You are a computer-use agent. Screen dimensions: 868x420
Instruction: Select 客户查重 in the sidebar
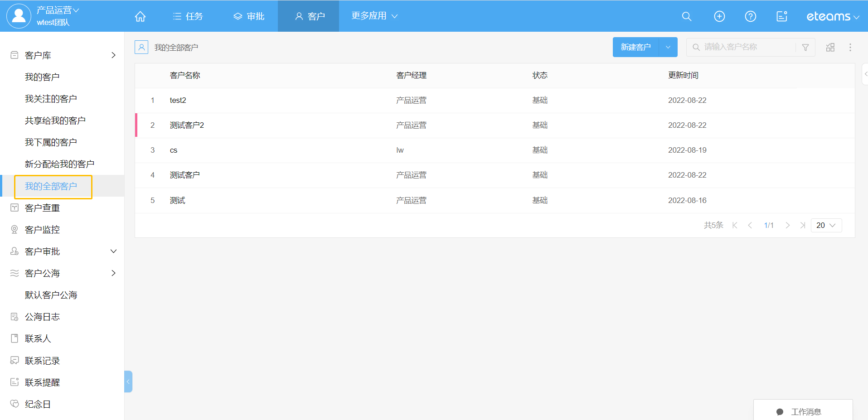click(x=42, y=208)
